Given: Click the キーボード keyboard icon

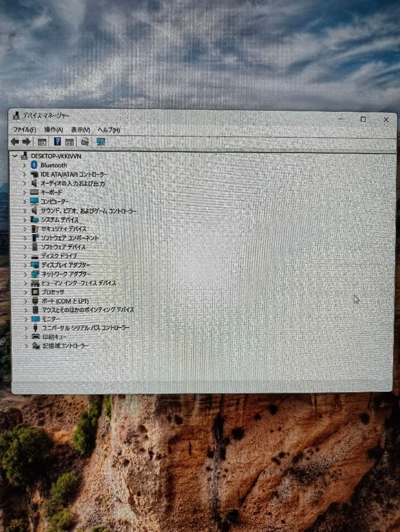Looking at the screenshot, I should coord(33,192).
